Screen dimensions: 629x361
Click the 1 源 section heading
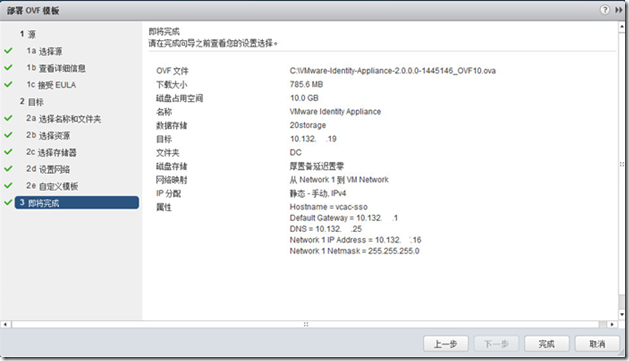coord(28,34)
